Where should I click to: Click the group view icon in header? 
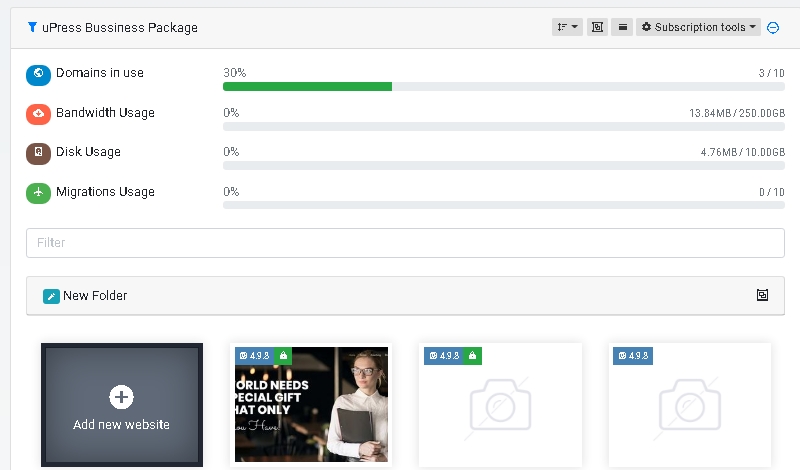597,27
